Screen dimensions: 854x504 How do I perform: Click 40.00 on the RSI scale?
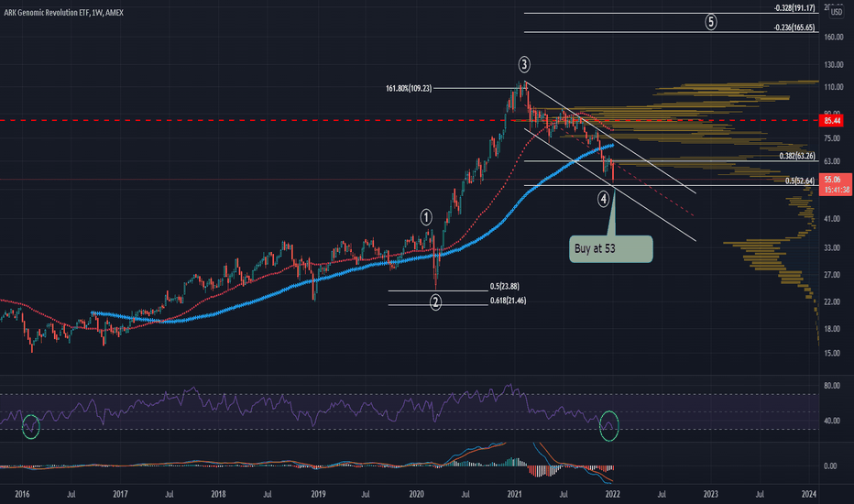tap(832, 421)
